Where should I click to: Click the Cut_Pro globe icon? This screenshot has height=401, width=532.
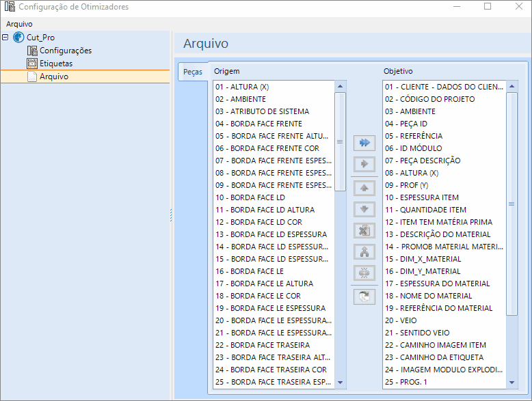(18, 38)
